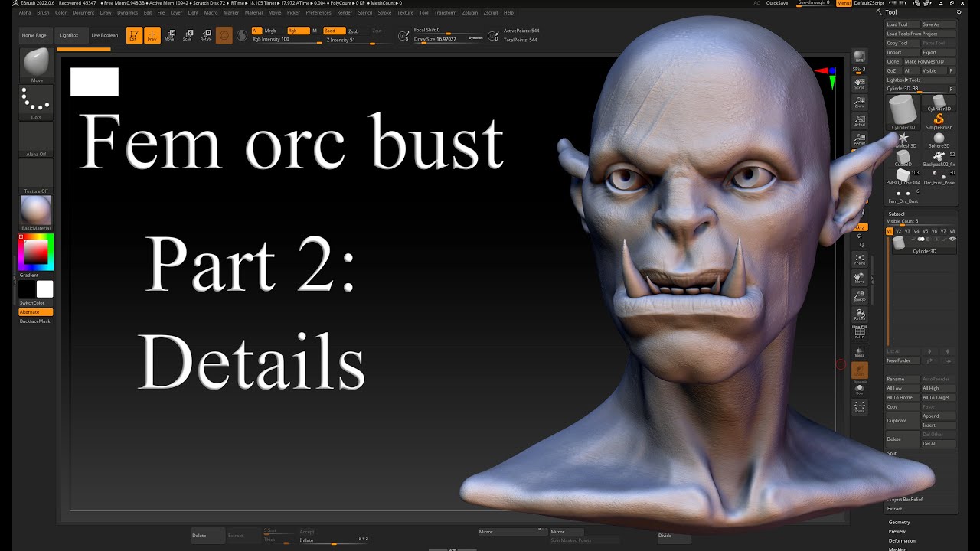Image resolution: width=980 pixels, height=551 pixels.
Task: Collapse the Subtool subpalette header
Action: tap(896, 214)
